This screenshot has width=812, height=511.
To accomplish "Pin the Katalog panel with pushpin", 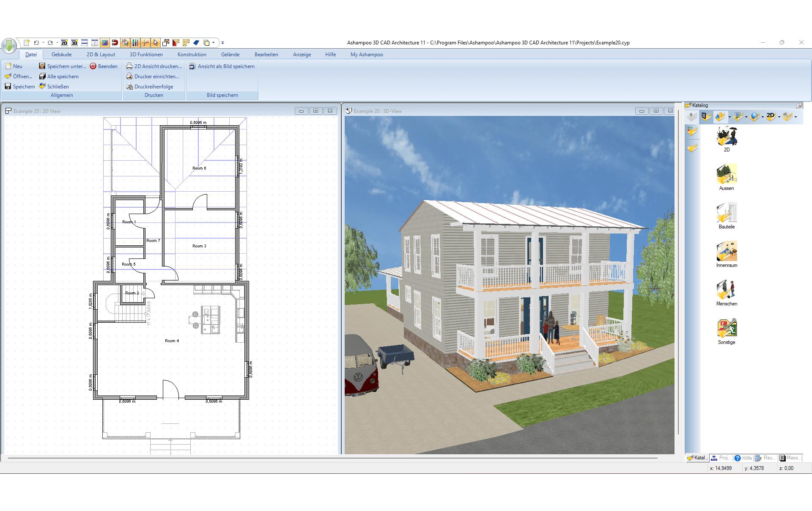I will point(799,105).
